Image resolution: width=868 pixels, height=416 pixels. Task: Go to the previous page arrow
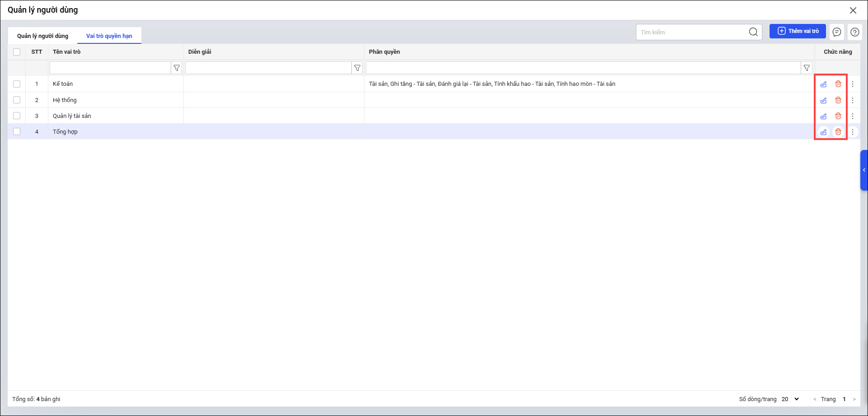(815, 399)
